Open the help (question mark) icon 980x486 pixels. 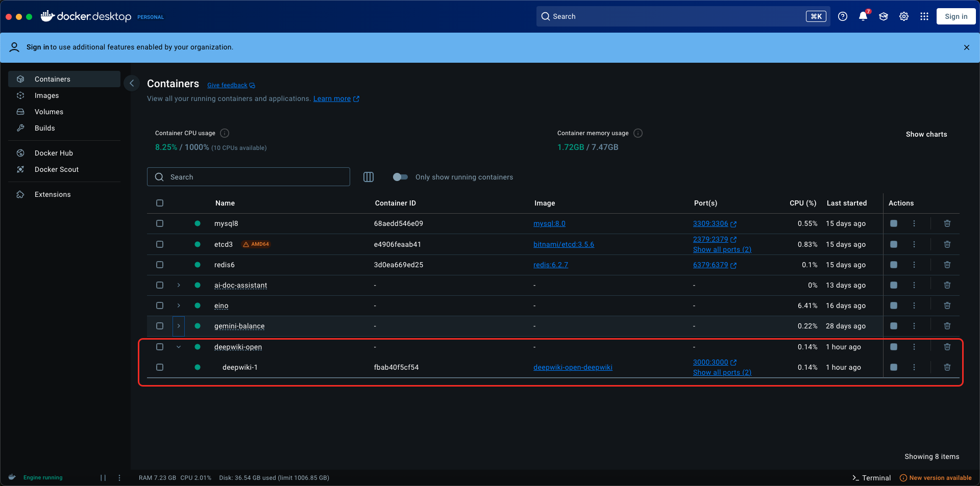tap(843, 16)
